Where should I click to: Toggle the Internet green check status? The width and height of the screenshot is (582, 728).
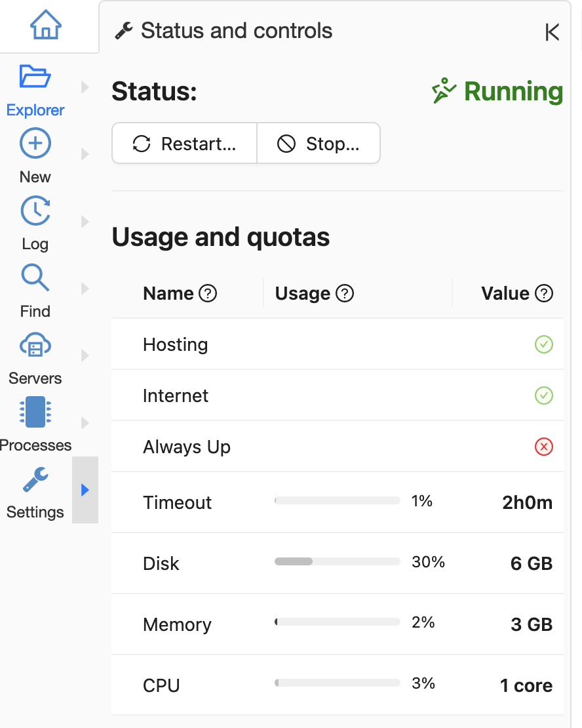click(x=544, y=395)
